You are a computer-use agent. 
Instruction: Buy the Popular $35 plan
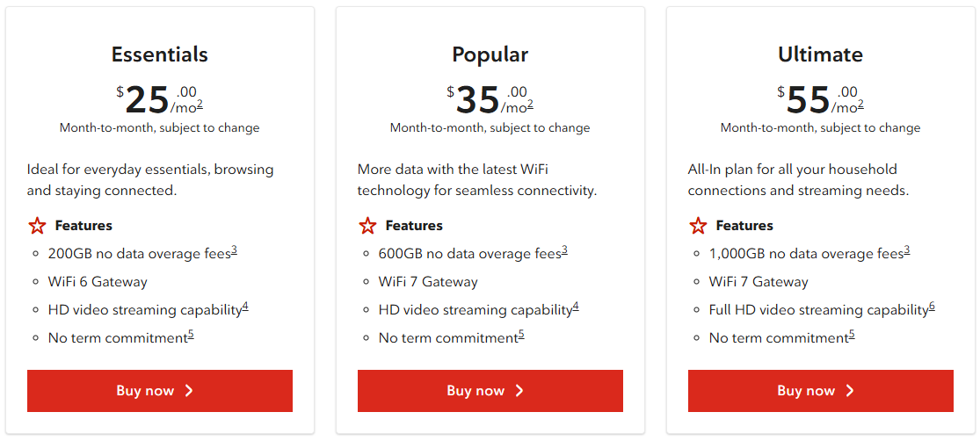tap(490, 391)
